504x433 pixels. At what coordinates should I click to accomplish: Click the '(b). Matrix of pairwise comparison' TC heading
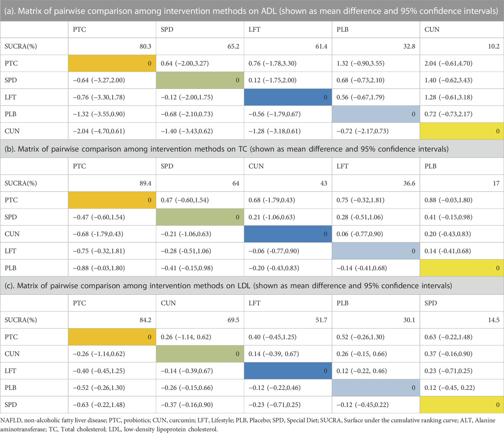(x=227, y=149)
